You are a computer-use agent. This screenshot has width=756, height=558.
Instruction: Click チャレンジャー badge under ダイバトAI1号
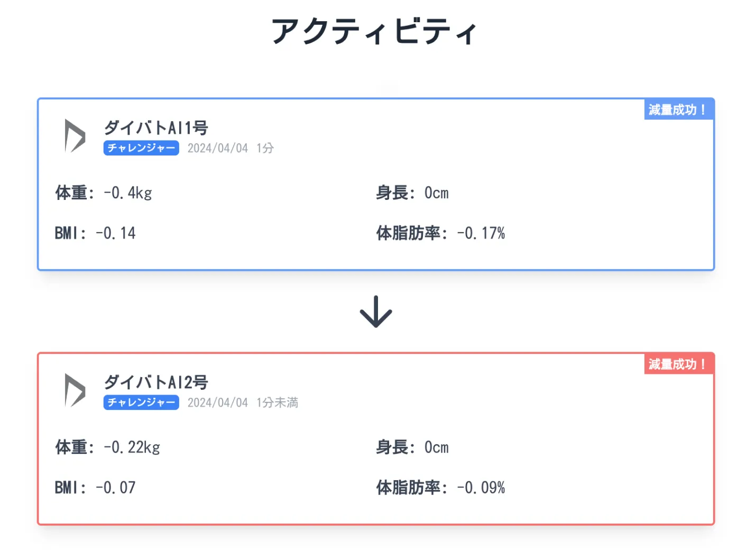click(x=141, y=148)
